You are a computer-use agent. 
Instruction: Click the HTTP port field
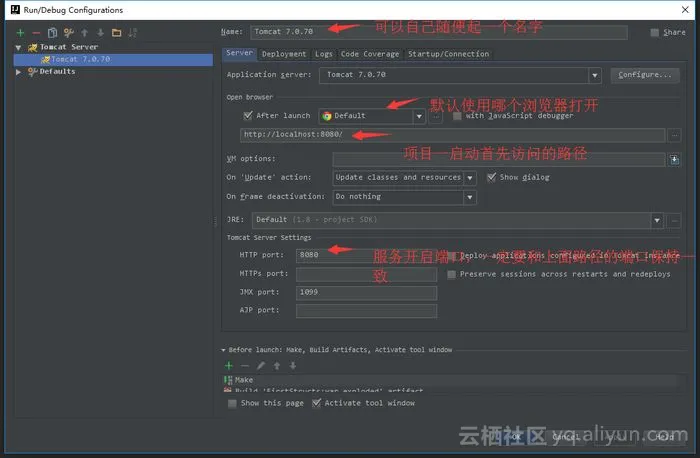tap(366, 255)
